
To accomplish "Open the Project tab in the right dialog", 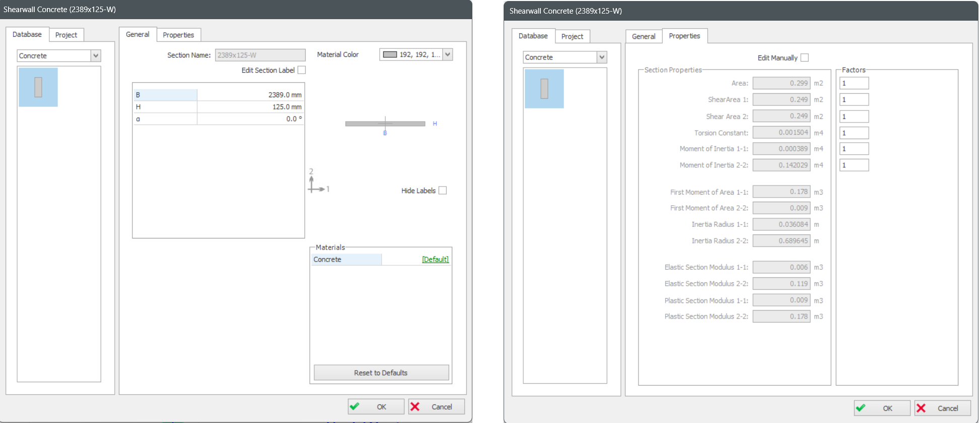I will tap(572, 36).
